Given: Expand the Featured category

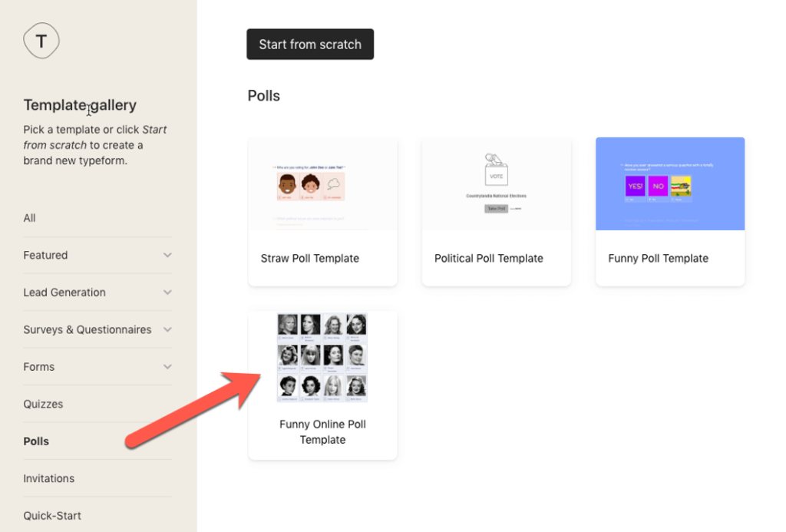Looking at the screenshot, I should click(x=167, y=255).
